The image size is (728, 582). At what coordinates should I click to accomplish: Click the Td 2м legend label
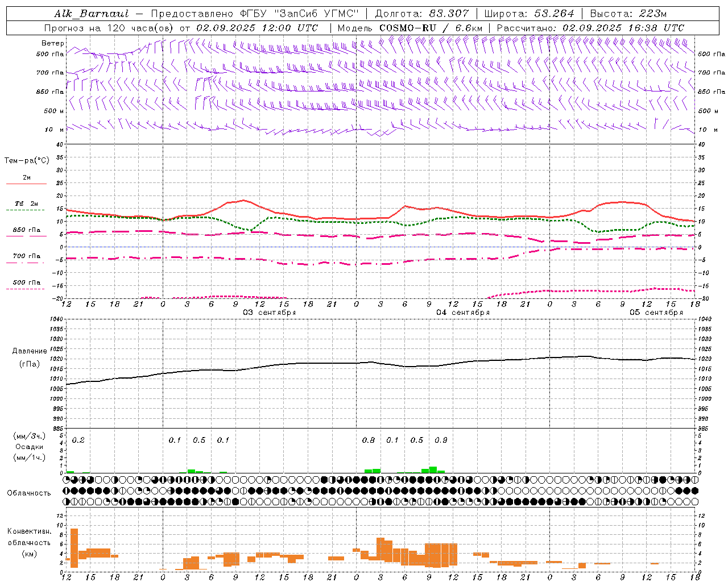[27, 203]
